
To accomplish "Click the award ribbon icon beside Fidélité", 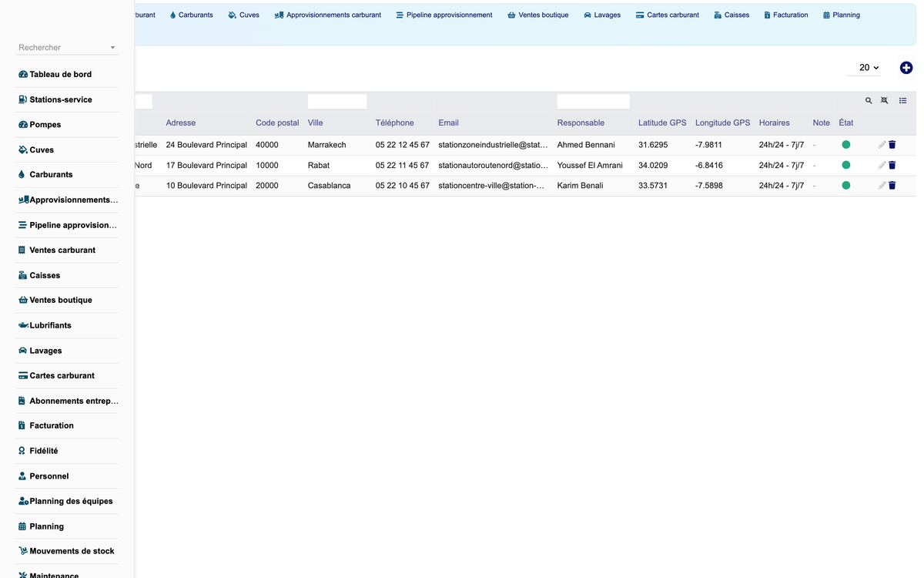I will coord(22,451).
